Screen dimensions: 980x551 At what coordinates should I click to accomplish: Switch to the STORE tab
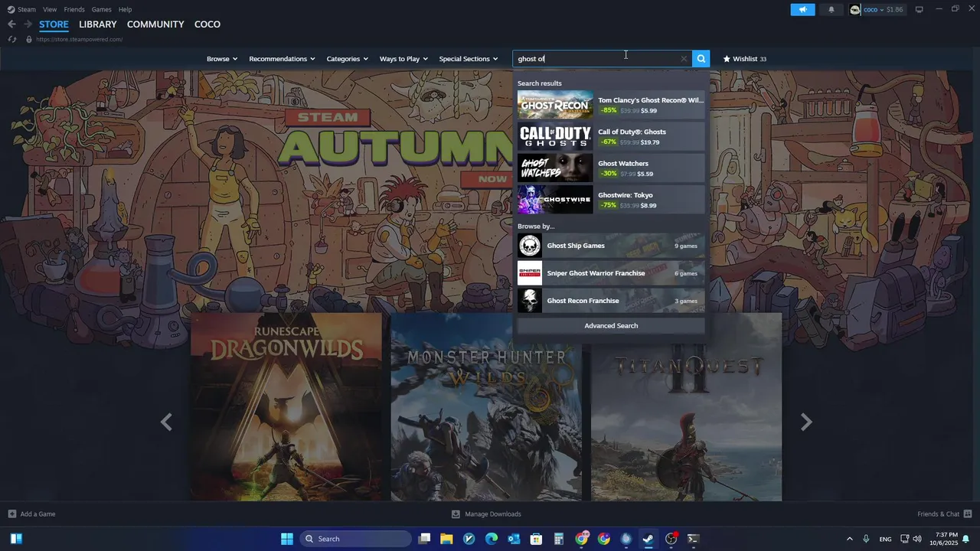point(54,24)
